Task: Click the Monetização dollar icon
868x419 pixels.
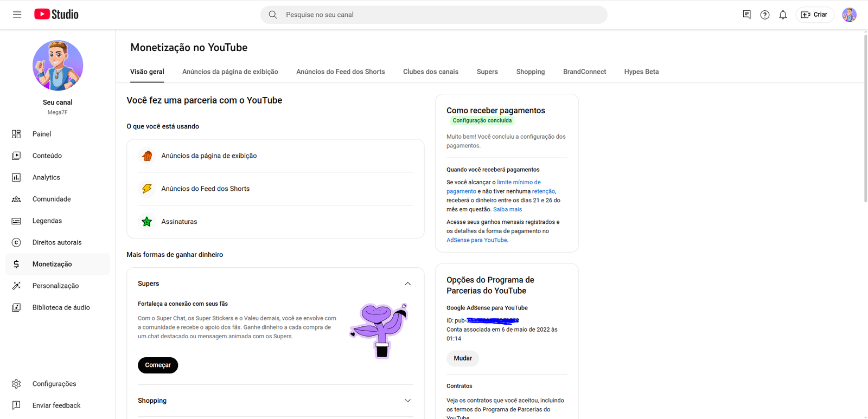Action: click(x=16, y=264)
